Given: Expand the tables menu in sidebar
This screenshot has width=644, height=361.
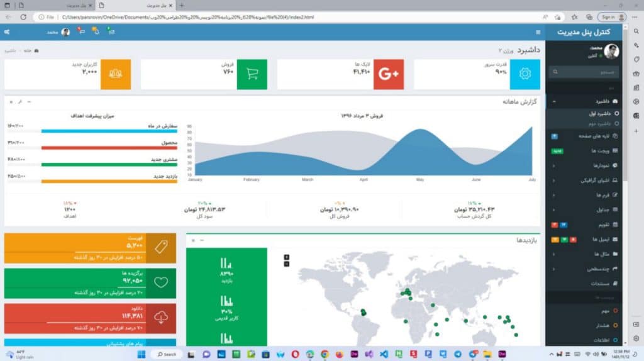Looking at the screenshot, I should click(554, 210).
